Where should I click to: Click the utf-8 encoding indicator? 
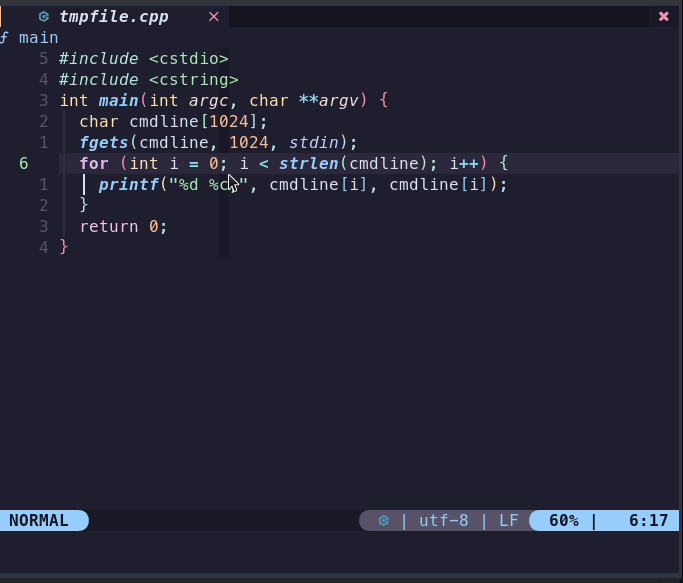coord(443,521)
